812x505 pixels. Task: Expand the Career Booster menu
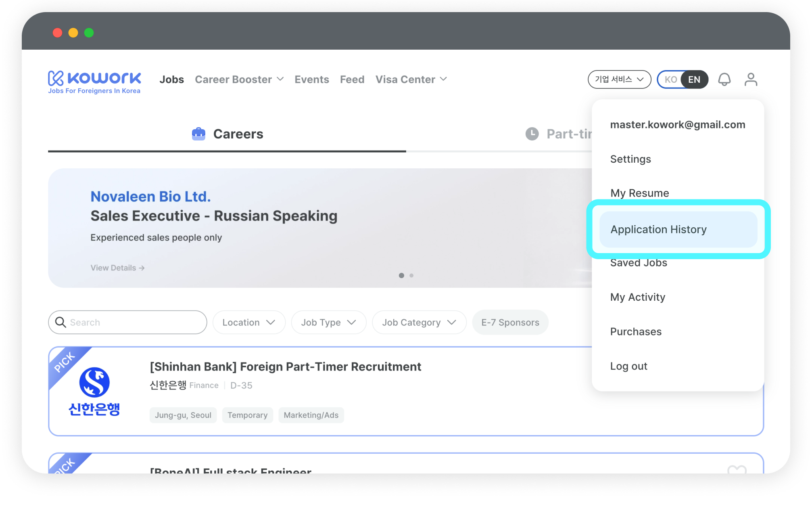(x=239, y=80)
